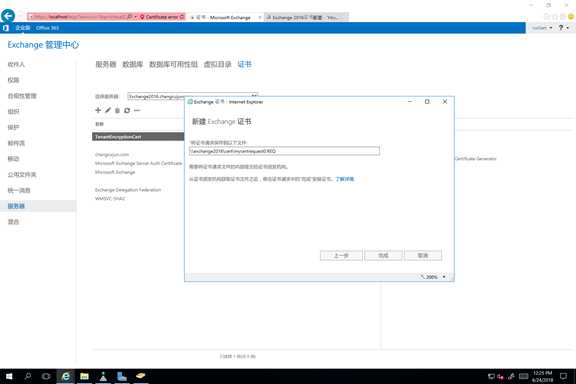Go back with the browser back arrow
576x384 pixels.
(x=8, y=16)
